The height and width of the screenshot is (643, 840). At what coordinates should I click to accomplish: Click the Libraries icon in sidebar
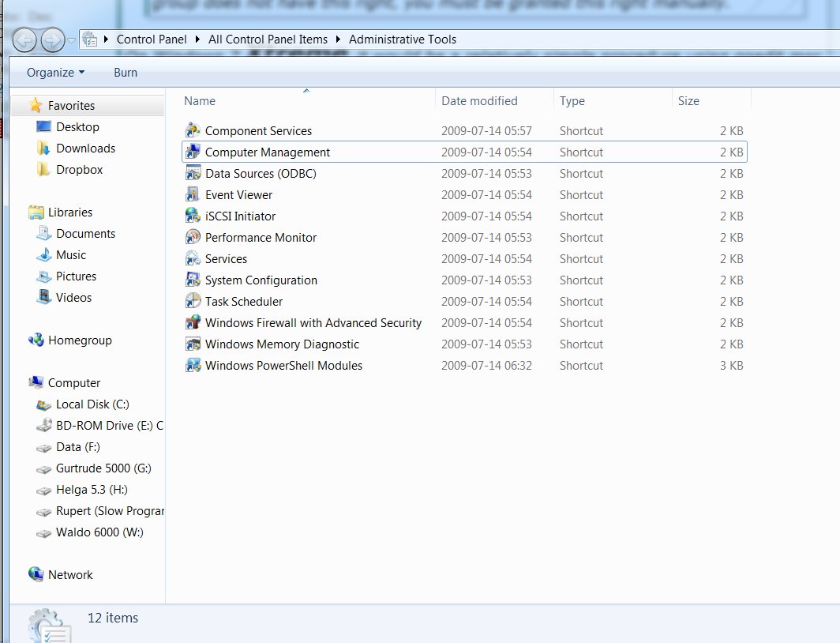coord(36,212)
